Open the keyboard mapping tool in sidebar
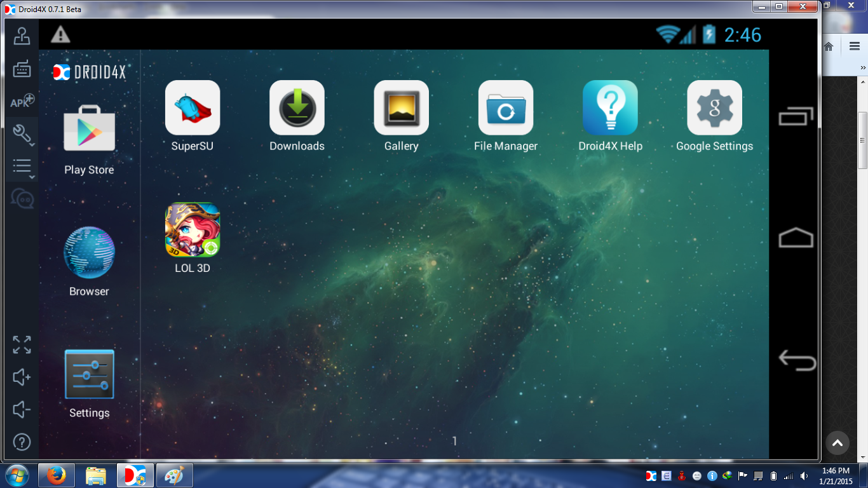Viewport: 868px width, 488px height. (x=22, y=69)
